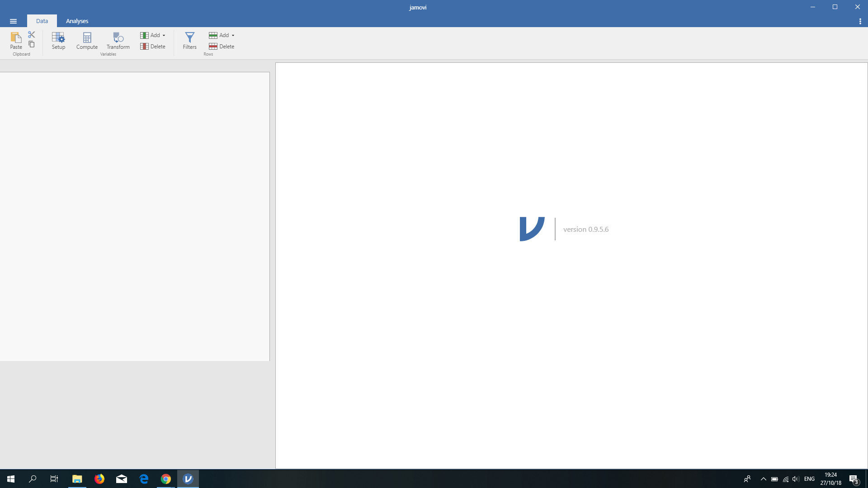Switch to the Data tab

[x=42, y=21]
